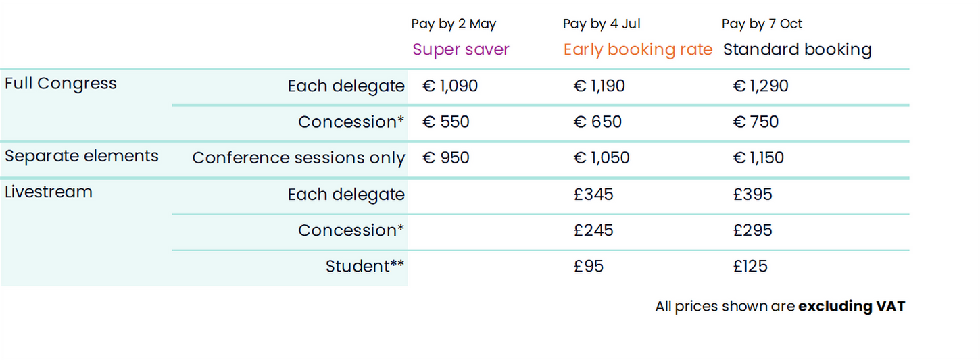Select the excluding VAT note
Screen dimensions: 980x360
(x=851, y=306)
